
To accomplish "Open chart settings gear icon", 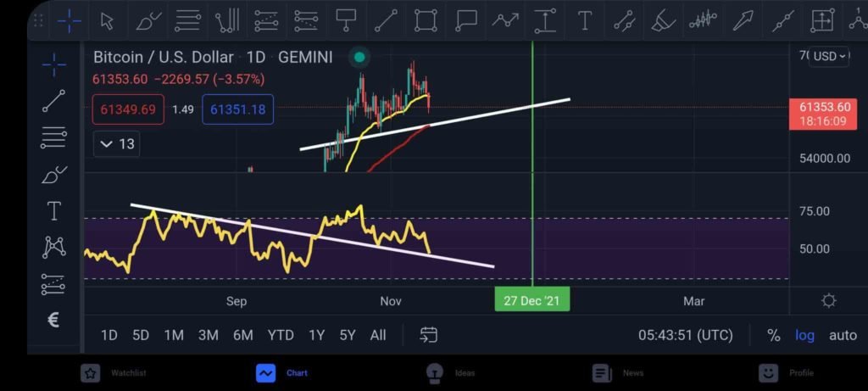I will 828,300.
